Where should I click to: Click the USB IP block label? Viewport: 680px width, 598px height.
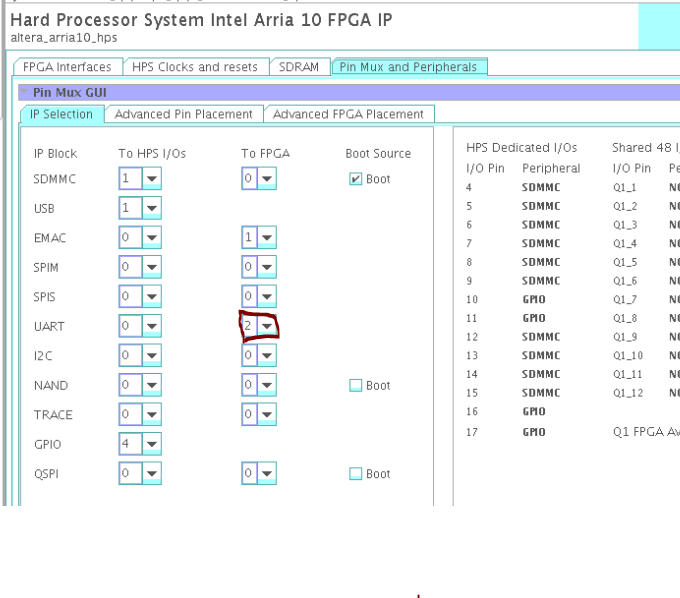point(44,209)
